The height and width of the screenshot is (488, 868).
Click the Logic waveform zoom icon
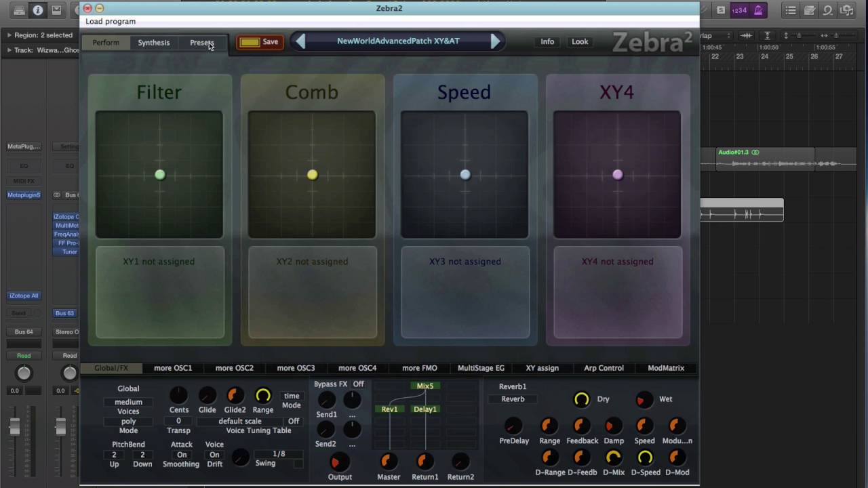pyautogui.click(x=746, y=35)
